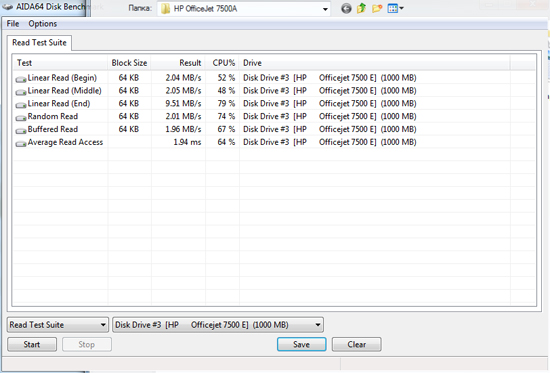This screenshot has width=550, height=373.
Task: Sort by the CPU% column header
Action: coord(222,63)
